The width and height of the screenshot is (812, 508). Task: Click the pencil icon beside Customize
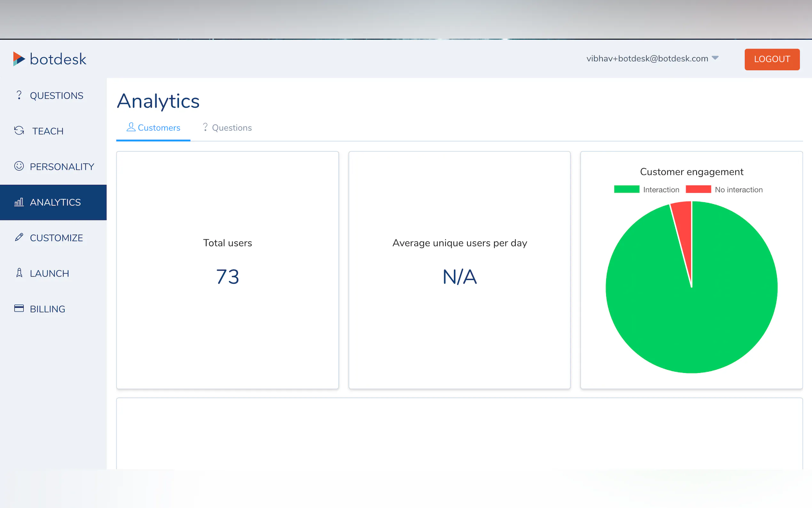point(19,237)
